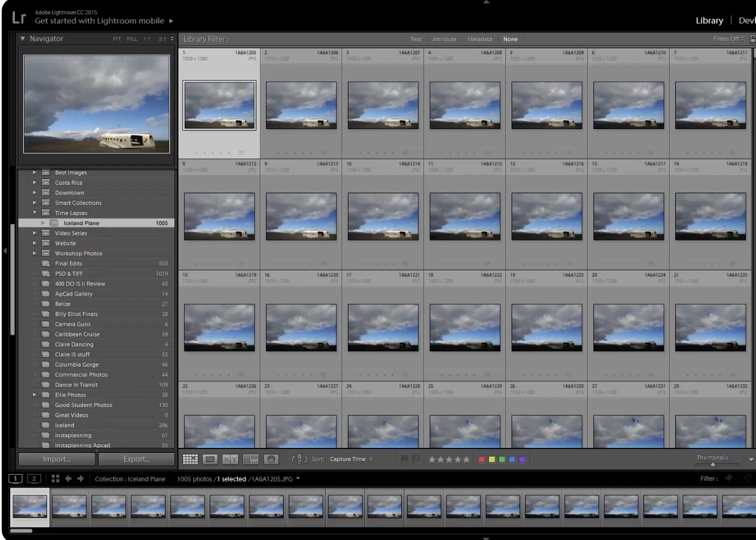Click the Import button
This screenshot has height=540, width=756.
tap(57, 459)
